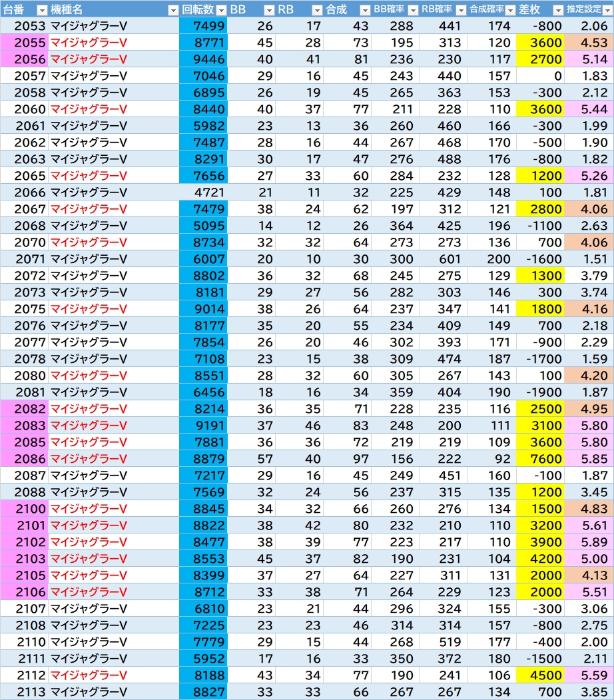Select the machine number cell 2113
Viewport: 614px width, 700px height.
(x=24, y=692)
